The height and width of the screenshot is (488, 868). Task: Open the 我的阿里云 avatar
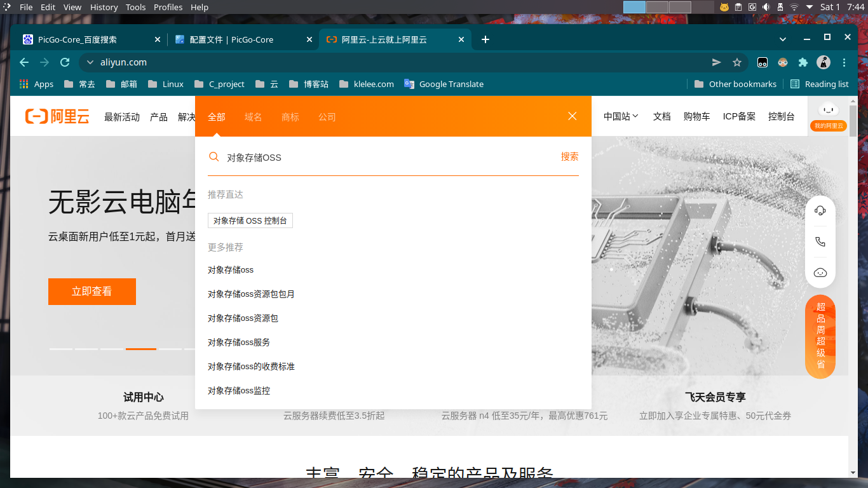[x=829, y=116]
